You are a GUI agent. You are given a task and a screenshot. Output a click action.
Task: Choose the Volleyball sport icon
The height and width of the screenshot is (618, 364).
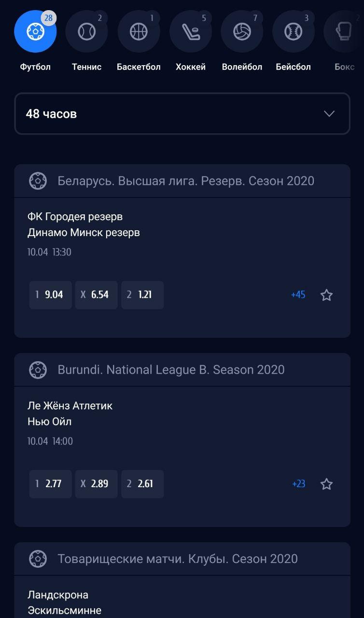pyautogui.click(x=242, y=32)
